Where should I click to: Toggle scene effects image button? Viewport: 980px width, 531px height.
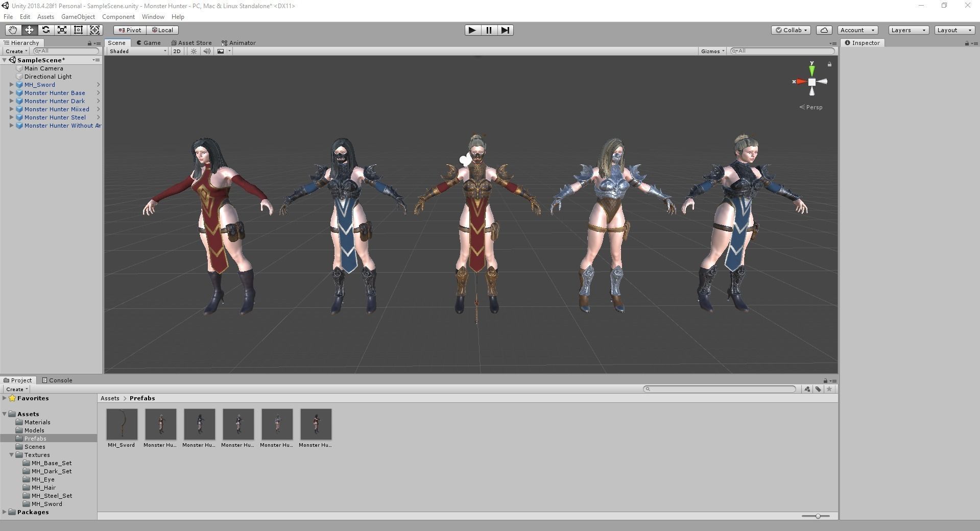(x=221, y=51)
